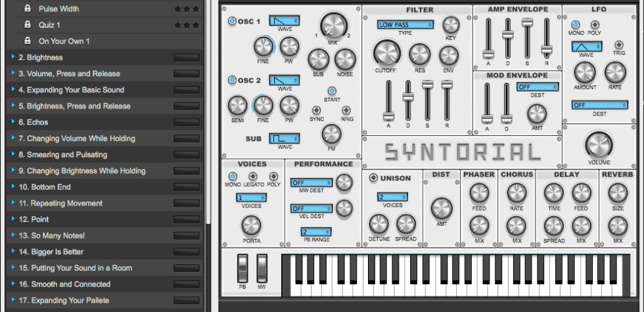Click the filter envelope Decay slider
644x312 pixels.
408,97
